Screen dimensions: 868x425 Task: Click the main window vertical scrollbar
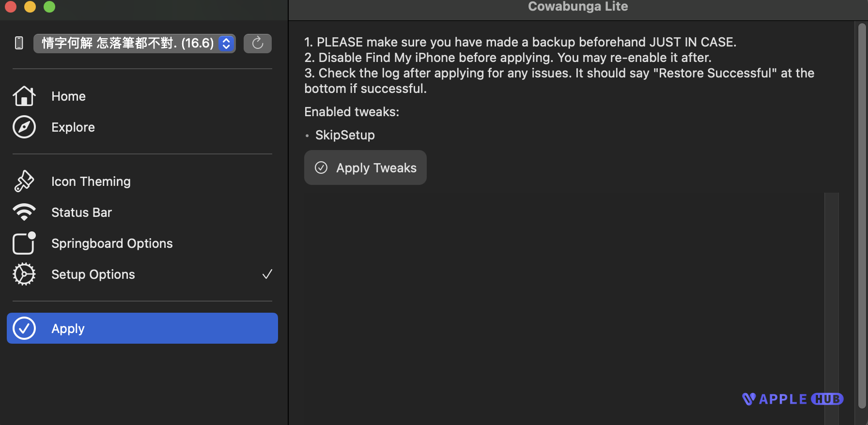tap(862, 213)
